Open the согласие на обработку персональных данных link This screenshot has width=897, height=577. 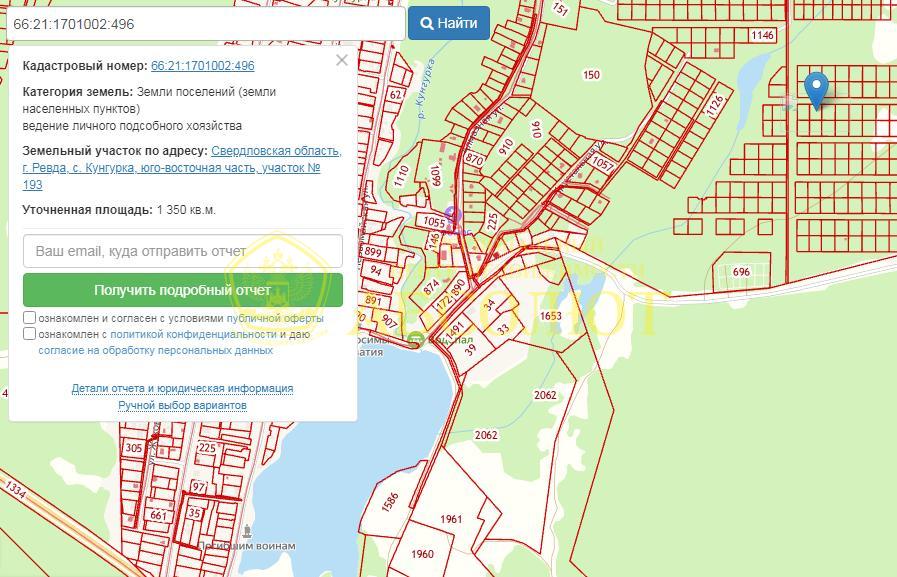156,350
